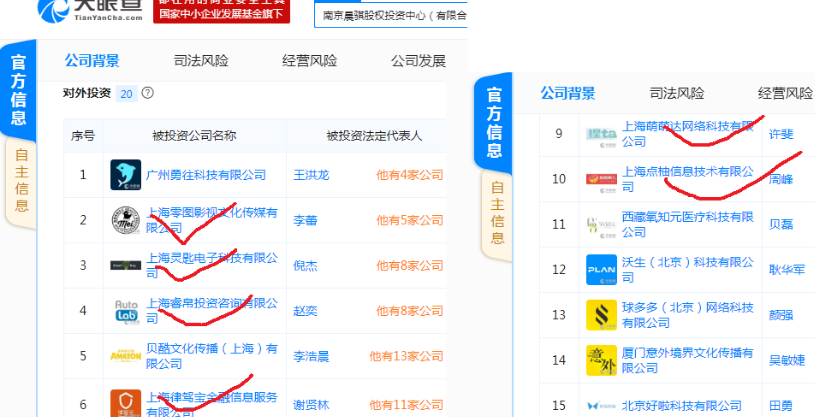
Task: Open logo of 广州勇往科技有限公司
Action: click(126, 175)
